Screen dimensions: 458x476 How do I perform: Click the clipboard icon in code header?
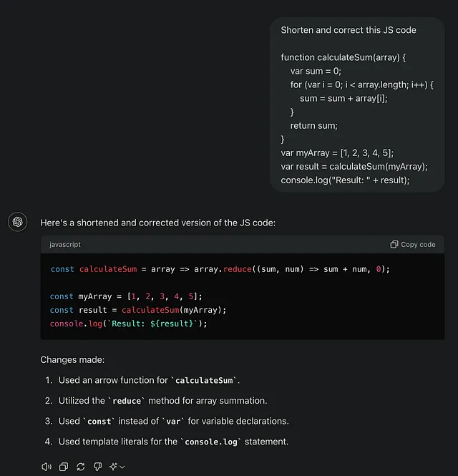394,244
